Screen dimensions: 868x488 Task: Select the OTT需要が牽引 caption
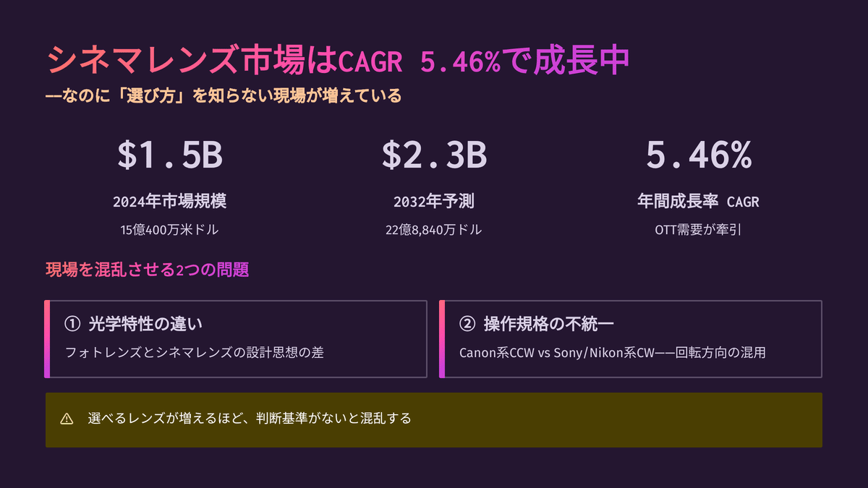tap(698, 230)
